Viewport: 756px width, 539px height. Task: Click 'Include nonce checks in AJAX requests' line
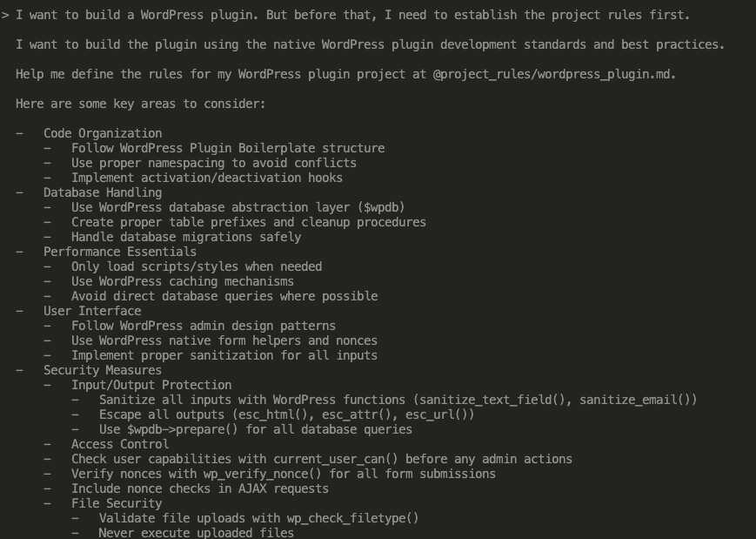pyautogui.click(x=200, y=488)
